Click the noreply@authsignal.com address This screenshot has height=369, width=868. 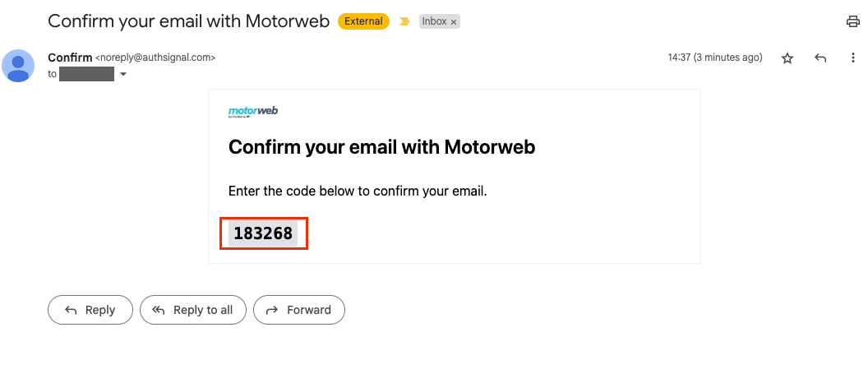155,58
